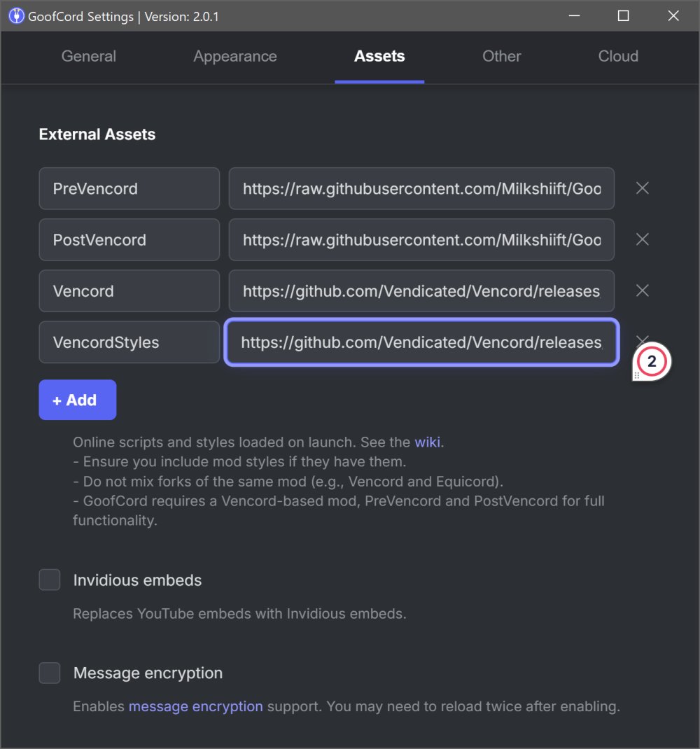Click the GoofCord logo in title bar
The image size is (700, 749).
click(16, 16)
